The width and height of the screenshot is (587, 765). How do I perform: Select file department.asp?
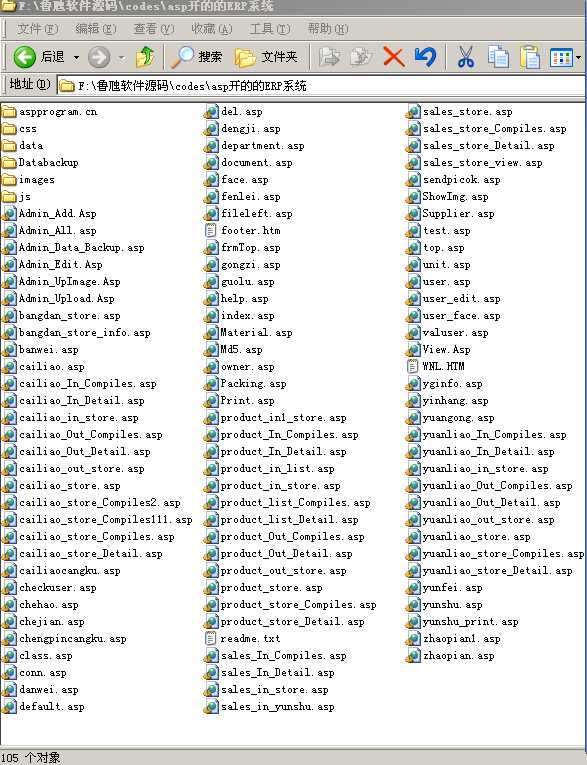point(254,146)
